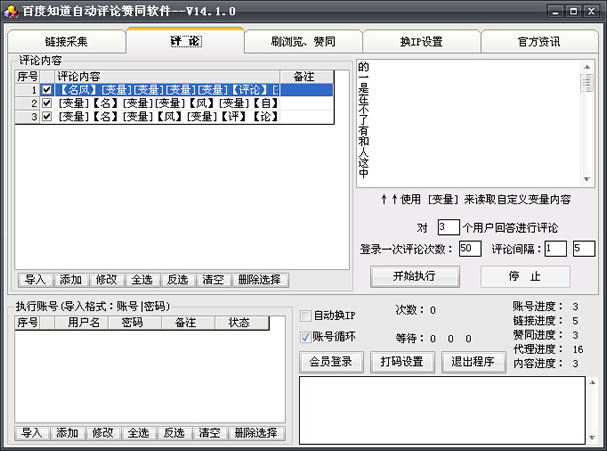The height and width of the screenshot is (451, 607).
Task: Click 删除选择 under the comment content list
Action: tap(258, 280)
